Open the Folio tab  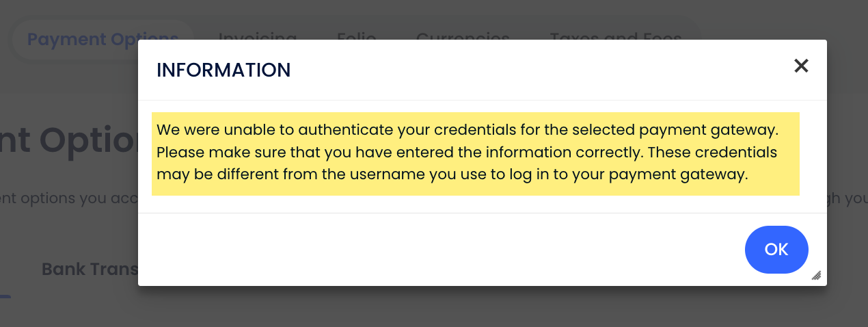tap(356, 34)
